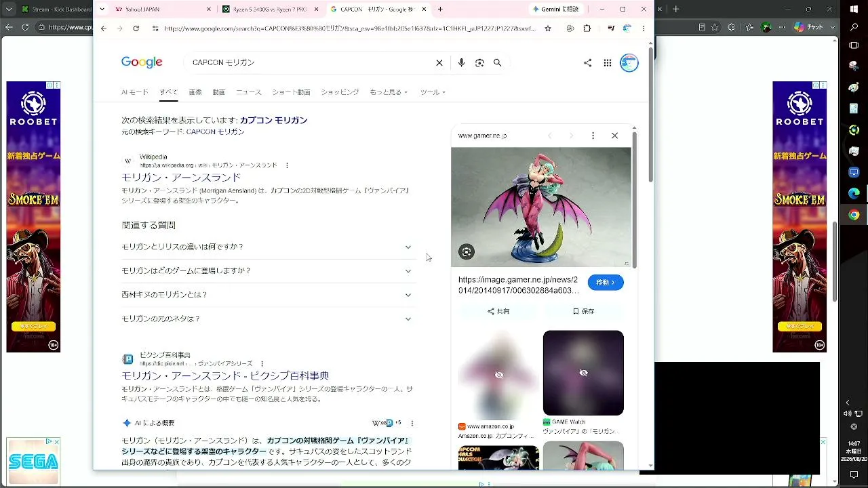Open Microsoft Edge from the taskbar
The width and height of the screenshot is (868, 488).
854,193
